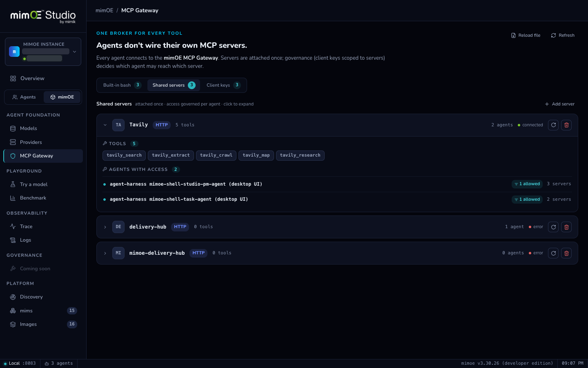Click the MI avatar badge for mimoe-delivery-hub
The width and height of the screenshot is (588, 368).
(118, 253)
